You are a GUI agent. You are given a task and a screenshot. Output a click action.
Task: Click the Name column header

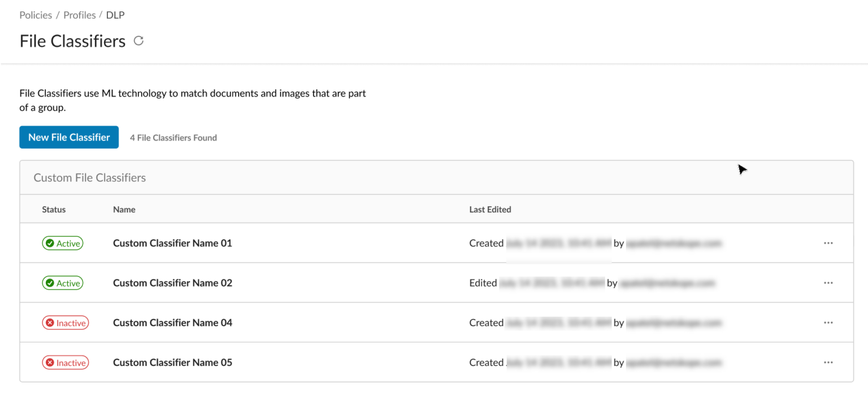(x=124, y=209)
